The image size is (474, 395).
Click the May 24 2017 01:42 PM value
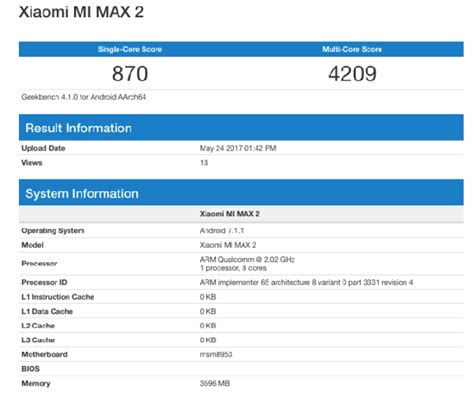(x=238, y=148)
